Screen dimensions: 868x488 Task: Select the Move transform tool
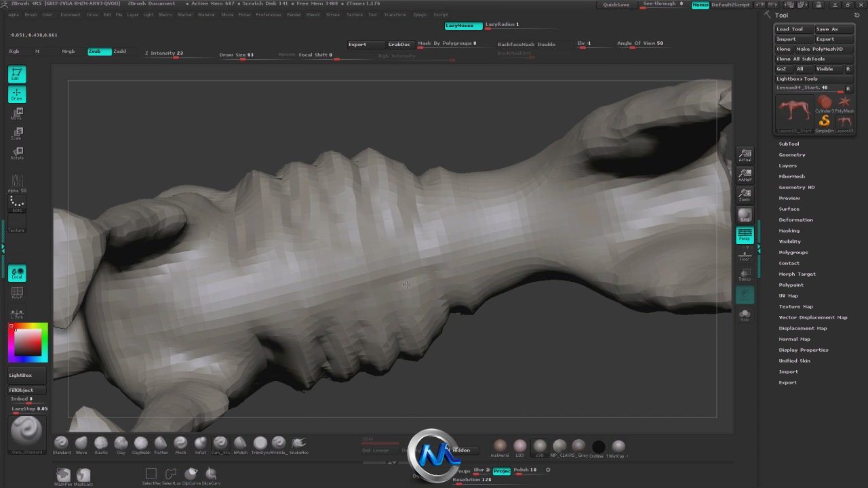click(17, 114)
